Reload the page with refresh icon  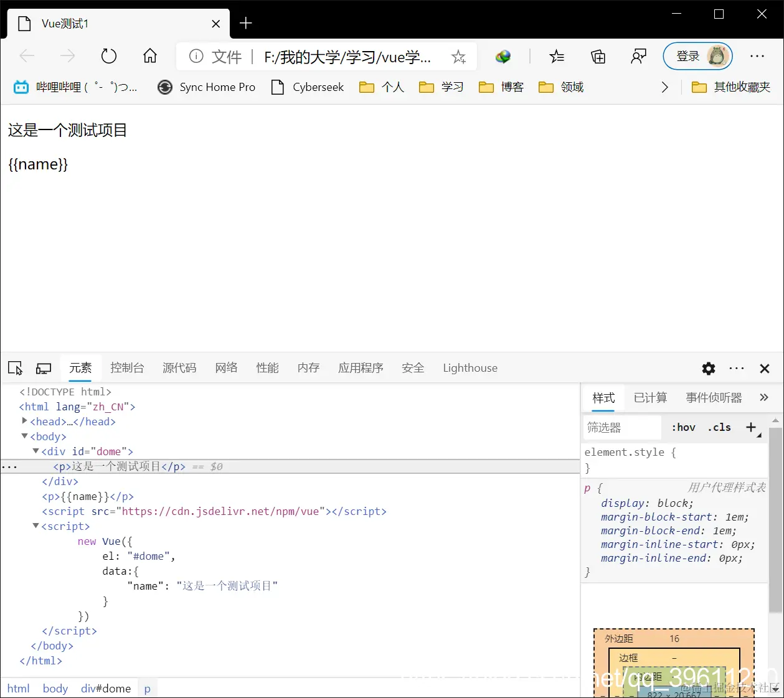(x=109, y=57)
